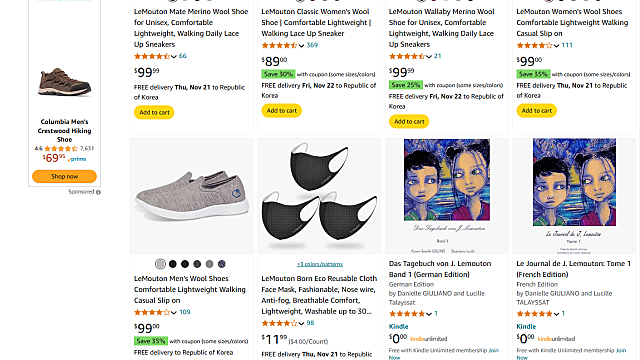Image resolution: width=640 pixels, height=360 pixels.
Task: Open gray slip-on shoe product image
Action: tap(192, 197)
